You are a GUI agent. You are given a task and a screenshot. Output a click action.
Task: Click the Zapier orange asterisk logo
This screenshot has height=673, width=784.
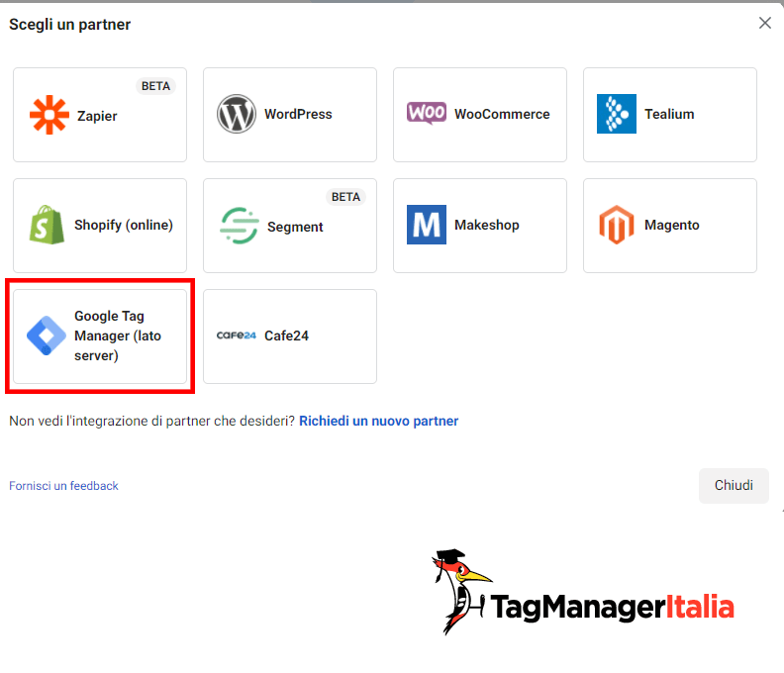pos(49,115)
